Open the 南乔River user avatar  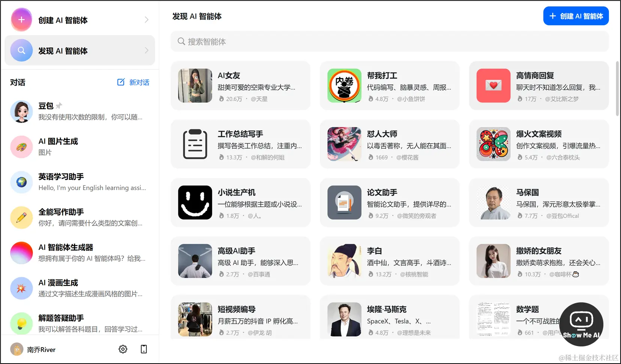[17, 349]
